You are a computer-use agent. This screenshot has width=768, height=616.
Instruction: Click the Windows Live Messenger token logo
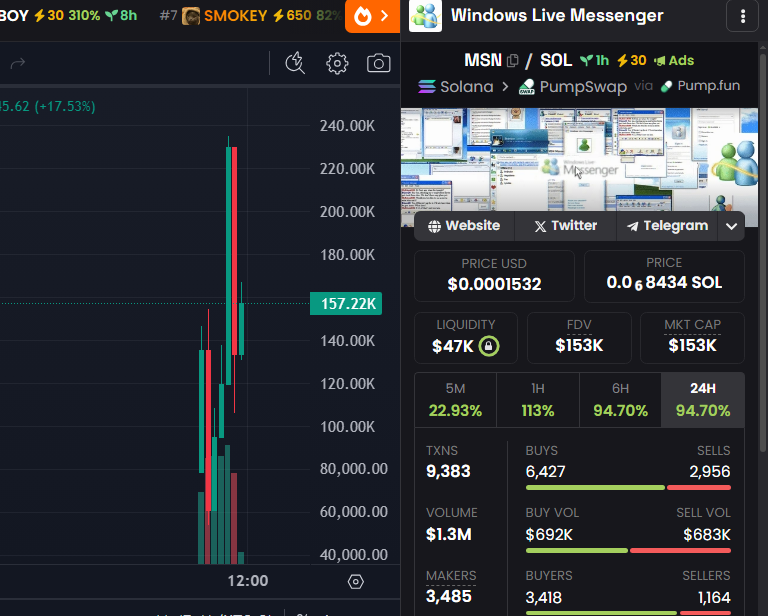coord(425,16)
